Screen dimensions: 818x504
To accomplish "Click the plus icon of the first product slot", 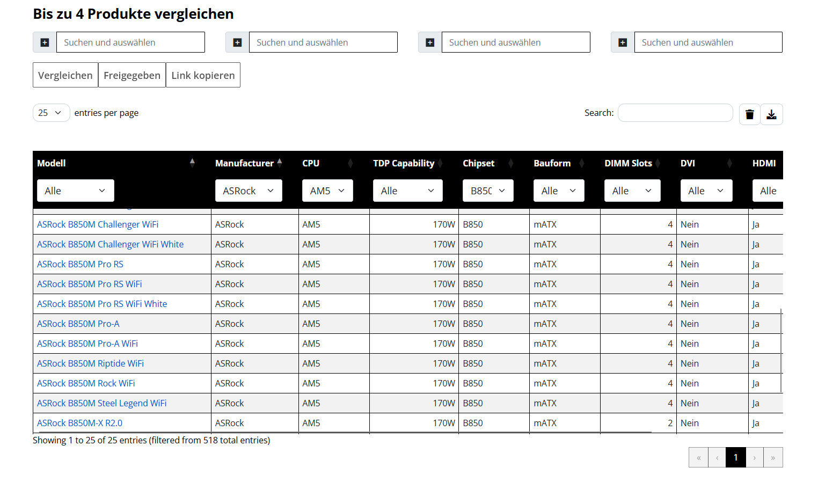I will pyautogui.click(x=45, y=42).
